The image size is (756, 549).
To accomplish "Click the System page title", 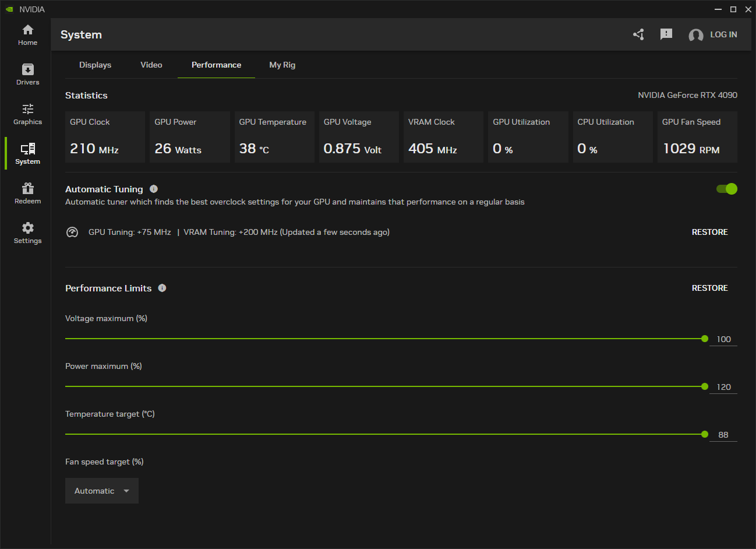I will [x=81, y=34].
